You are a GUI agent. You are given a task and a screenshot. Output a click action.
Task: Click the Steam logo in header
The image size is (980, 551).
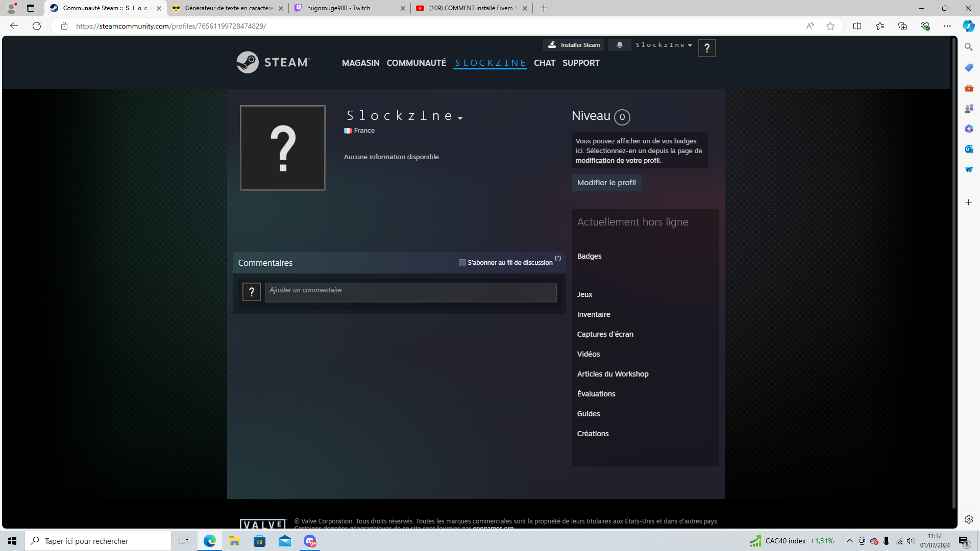click(273, 62)
